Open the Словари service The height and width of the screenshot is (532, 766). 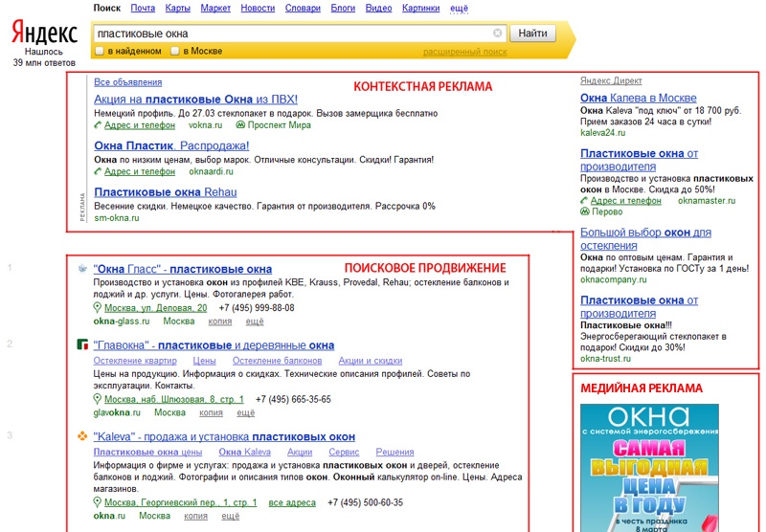click(303, 9)
